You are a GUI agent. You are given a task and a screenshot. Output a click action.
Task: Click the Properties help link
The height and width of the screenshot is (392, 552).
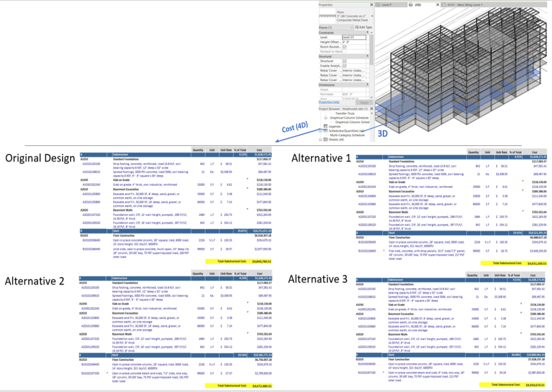[x=329, y=102]
